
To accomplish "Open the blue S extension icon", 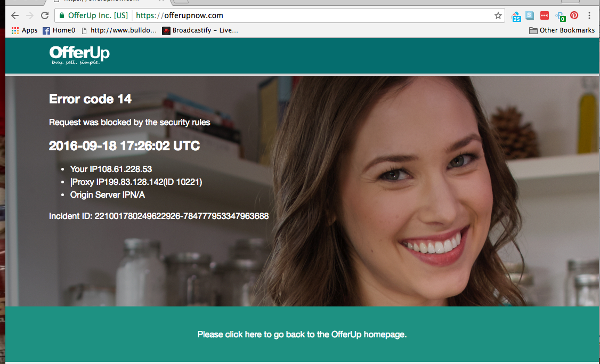I will click(530, 15).
